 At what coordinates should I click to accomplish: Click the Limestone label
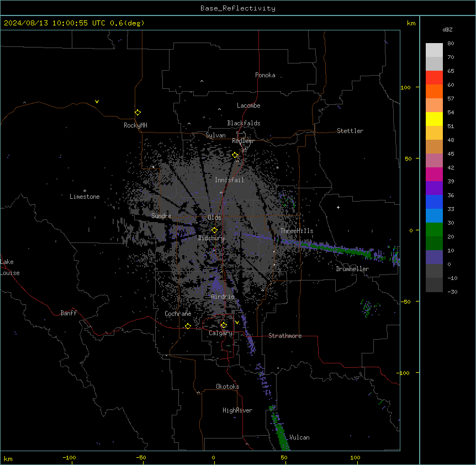click(84, 197)
